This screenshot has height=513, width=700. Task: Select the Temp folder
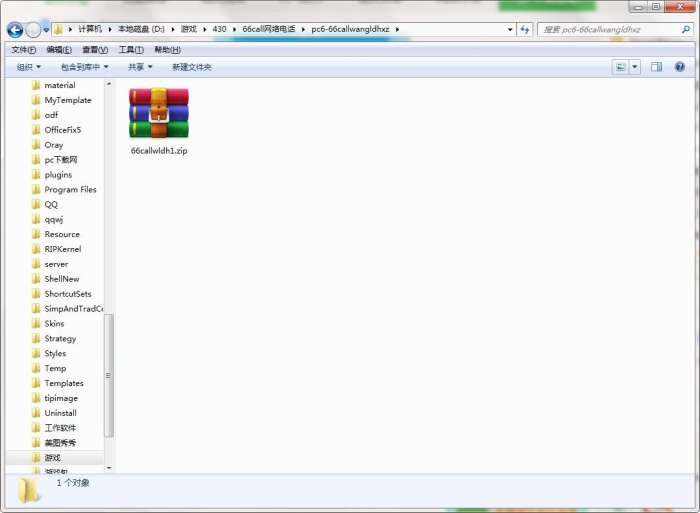55,368
